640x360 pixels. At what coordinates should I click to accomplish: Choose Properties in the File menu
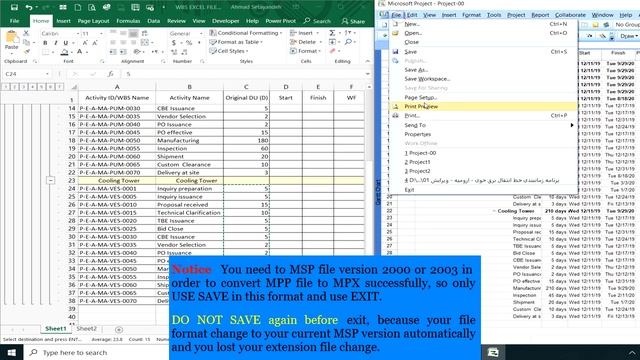click(483, 134)
